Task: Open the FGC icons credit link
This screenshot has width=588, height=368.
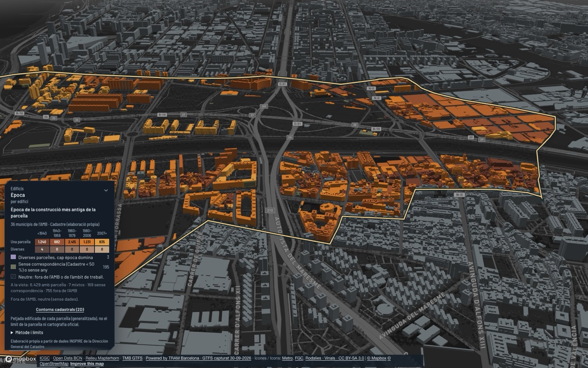Action: [x=299, y=358]
